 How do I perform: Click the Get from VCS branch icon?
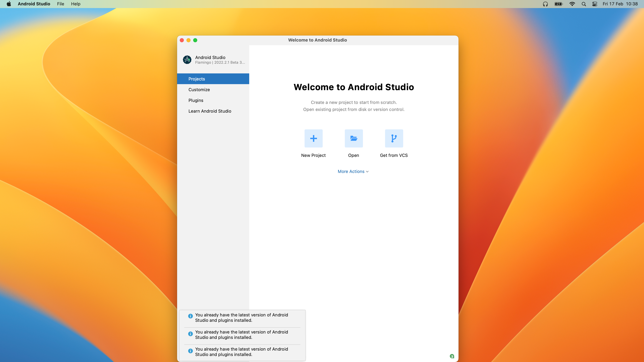click(394, 138)
